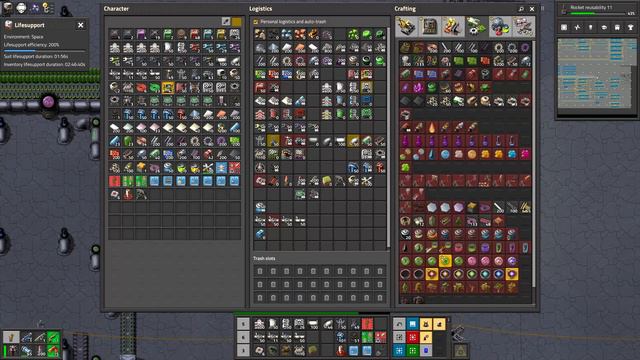Image resolution: width=640 pixels, height=360 pixels.
Task: Click the red item in first quickbar row
Action: tap(367, 324)
